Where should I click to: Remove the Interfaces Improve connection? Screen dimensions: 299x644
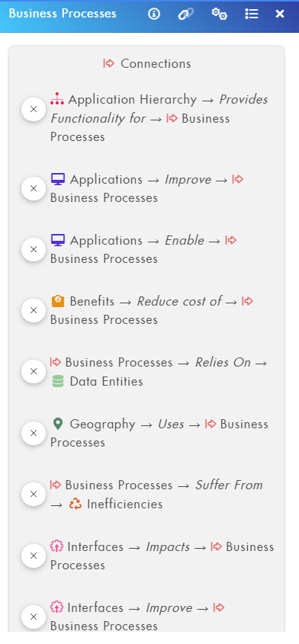tap(34, 617)
